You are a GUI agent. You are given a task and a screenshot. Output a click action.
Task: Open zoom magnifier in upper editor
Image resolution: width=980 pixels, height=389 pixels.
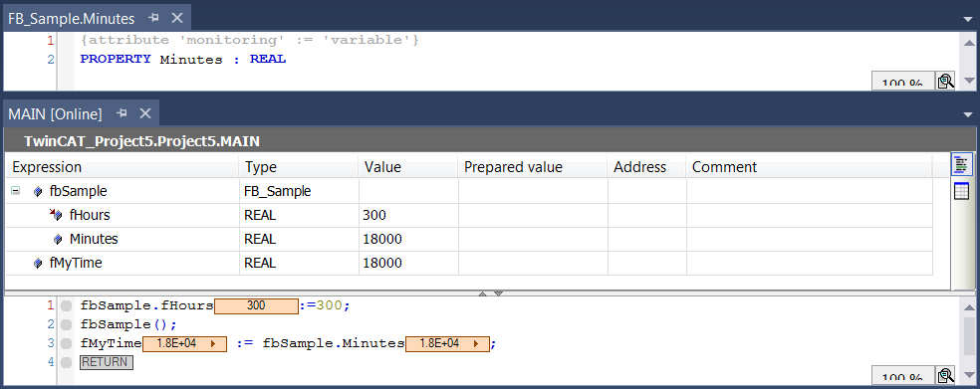(945, 82)
